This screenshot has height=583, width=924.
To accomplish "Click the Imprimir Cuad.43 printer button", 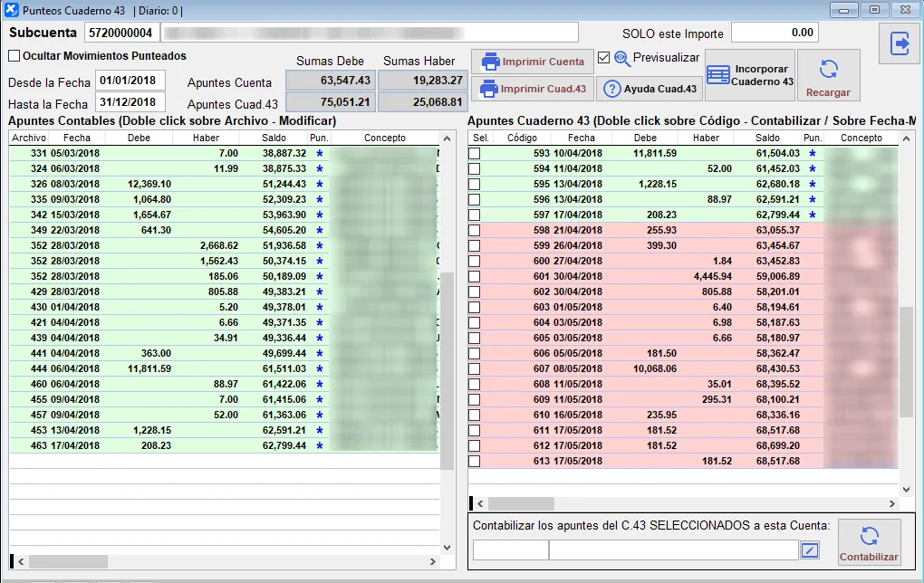I will tap(533, 89).
